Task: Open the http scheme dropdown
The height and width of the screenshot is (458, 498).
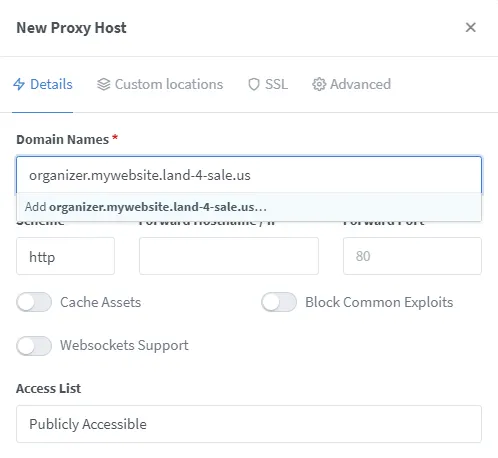Action: [x=65, y=256]
